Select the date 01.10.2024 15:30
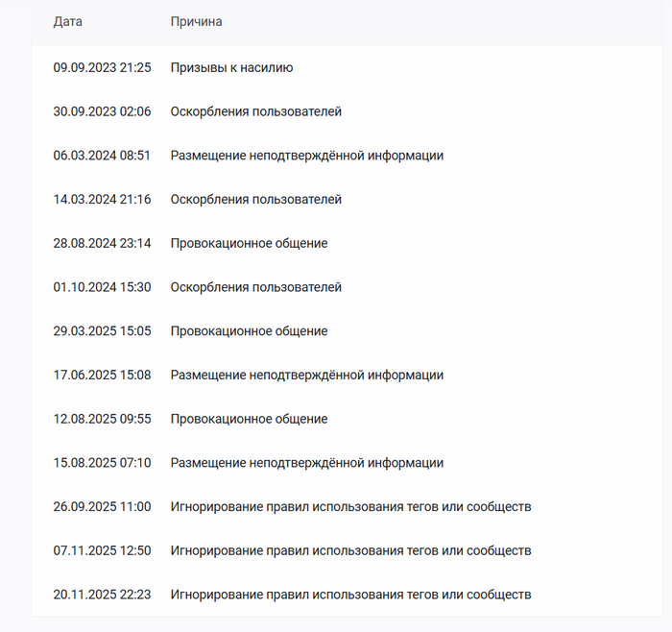The image size is (672, 632). pyautogui.click(x=102, y=287)
